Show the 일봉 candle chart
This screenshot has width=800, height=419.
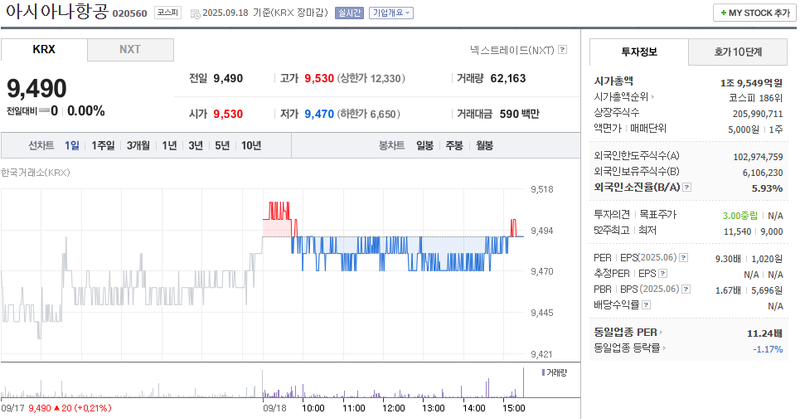point(425,145)
